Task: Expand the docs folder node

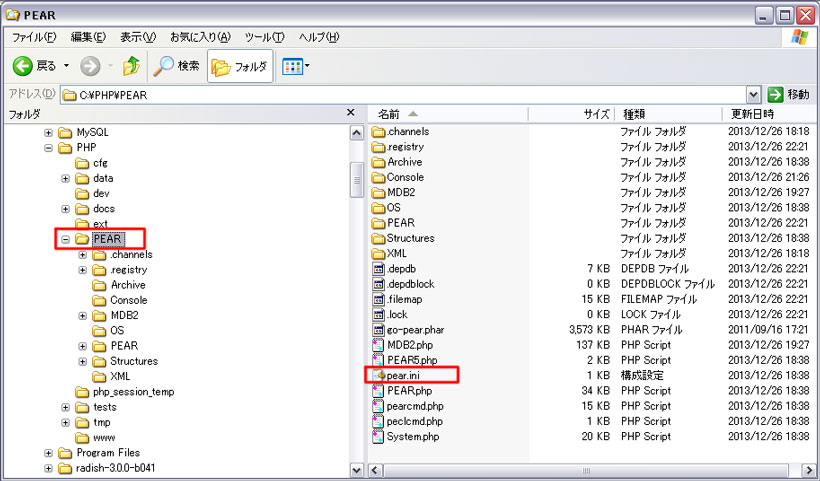Action: pos(65,209)
